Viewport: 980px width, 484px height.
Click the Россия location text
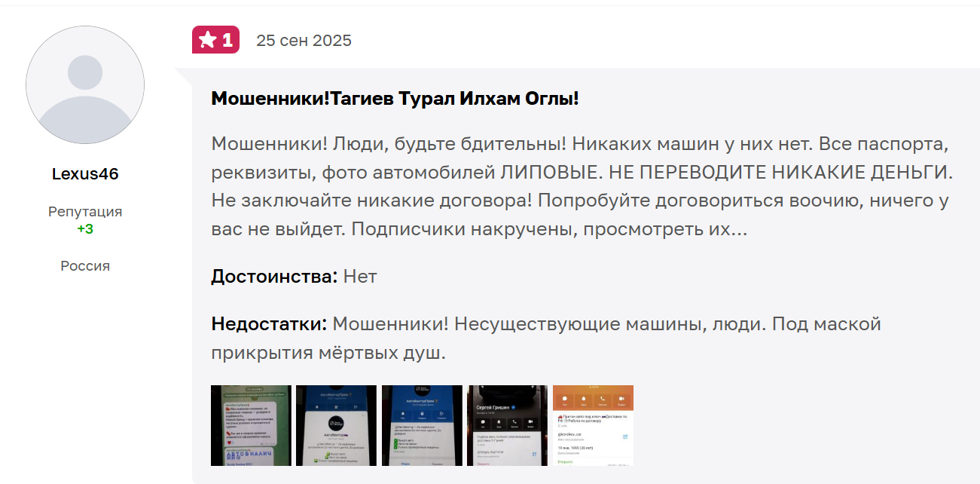(85, 266)
